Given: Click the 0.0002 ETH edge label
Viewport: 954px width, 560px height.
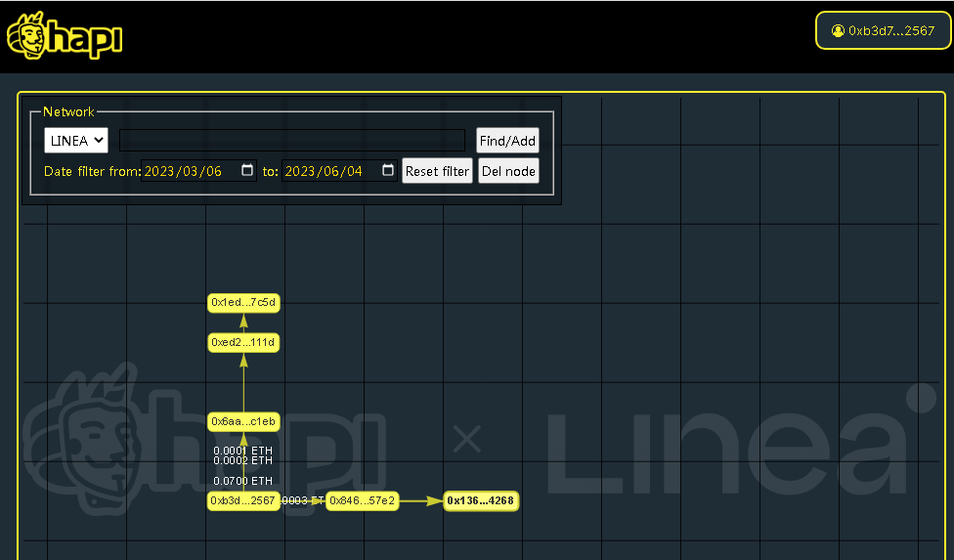Looking at the screenshot, I should coord(242,461).
